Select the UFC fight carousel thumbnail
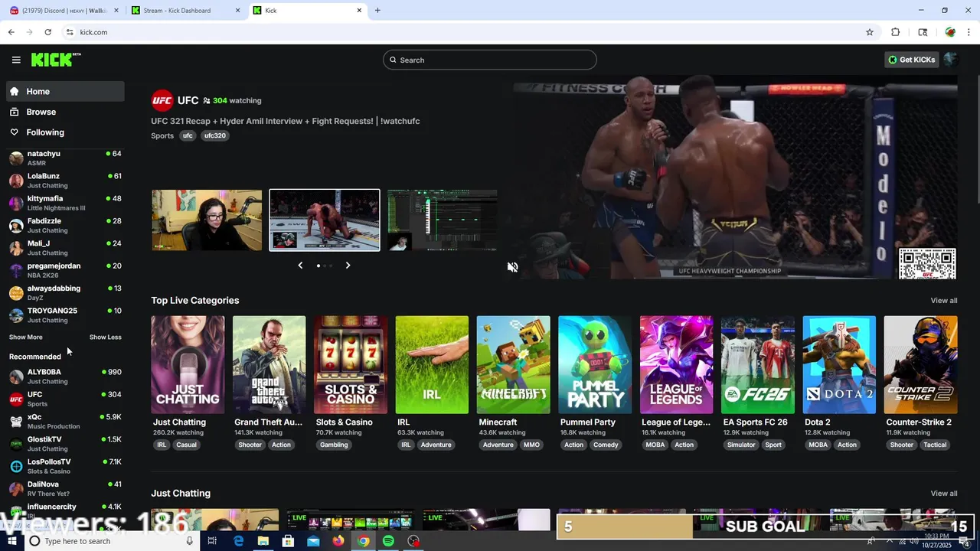980x551 pixels. click(x=325, y=220)
